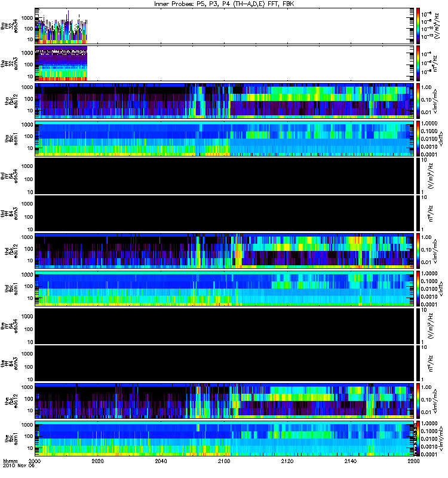Click the "thd fff 64 edc34" y-axis label
The height and width of the screenshot is (478, 448).
click(x=10, y=176)
